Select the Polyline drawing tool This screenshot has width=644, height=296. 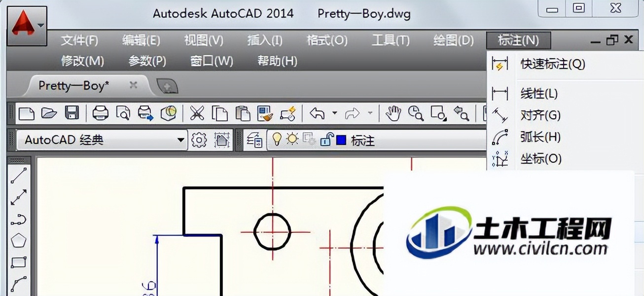(19, 220)
